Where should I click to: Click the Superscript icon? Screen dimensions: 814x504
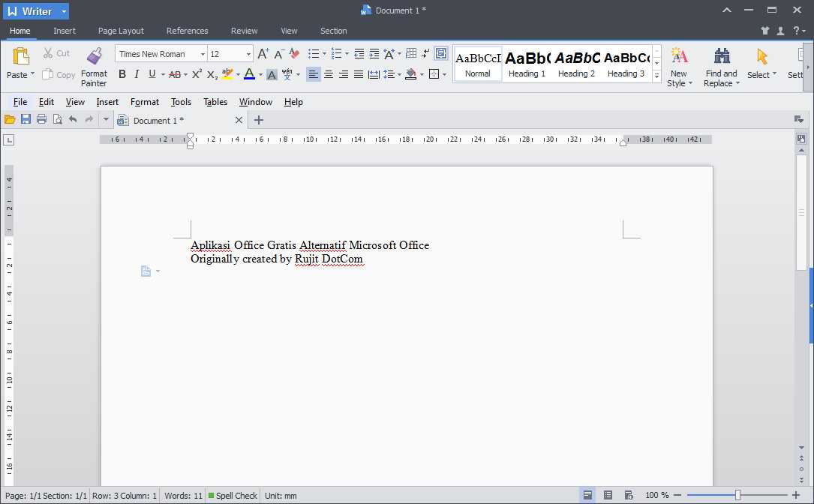point(197,74)
